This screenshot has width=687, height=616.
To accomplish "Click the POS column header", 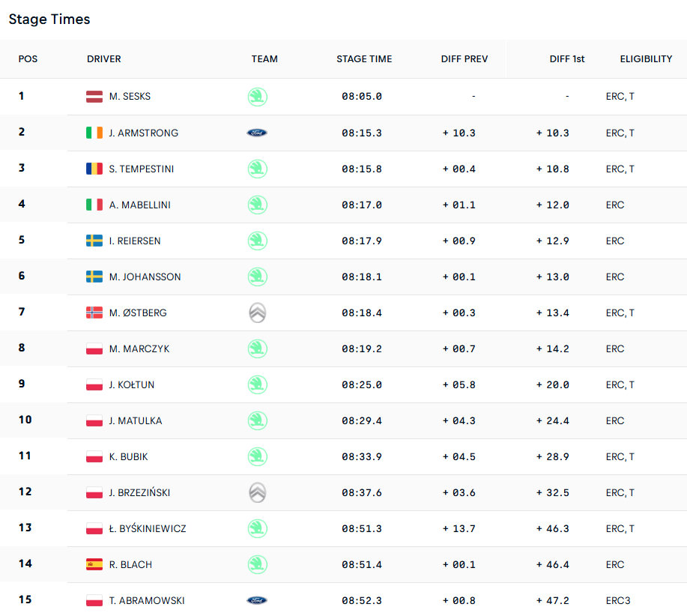I will pyautogui.click(x=28, y=59).
